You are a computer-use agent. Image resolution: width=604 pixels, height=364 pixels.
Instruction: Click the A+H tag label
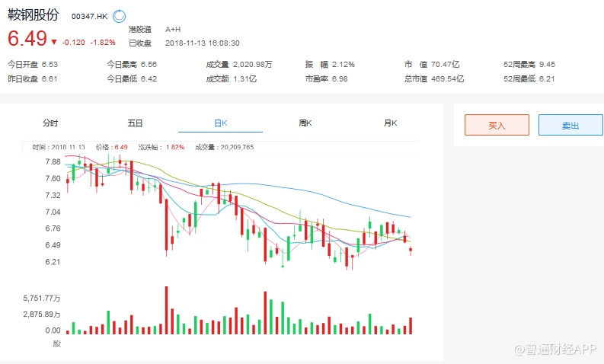pyautogui.click(x=173, y=29)
